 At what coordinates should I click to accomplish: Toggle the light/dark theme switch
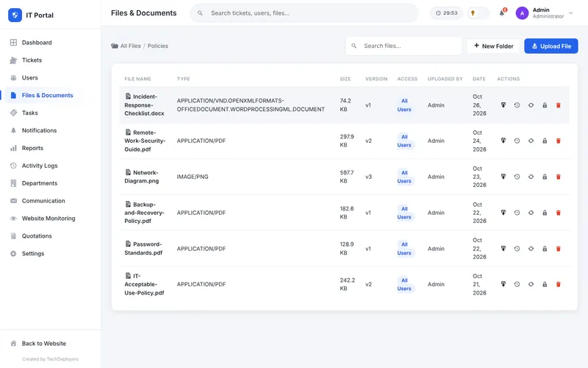(478, 13)
